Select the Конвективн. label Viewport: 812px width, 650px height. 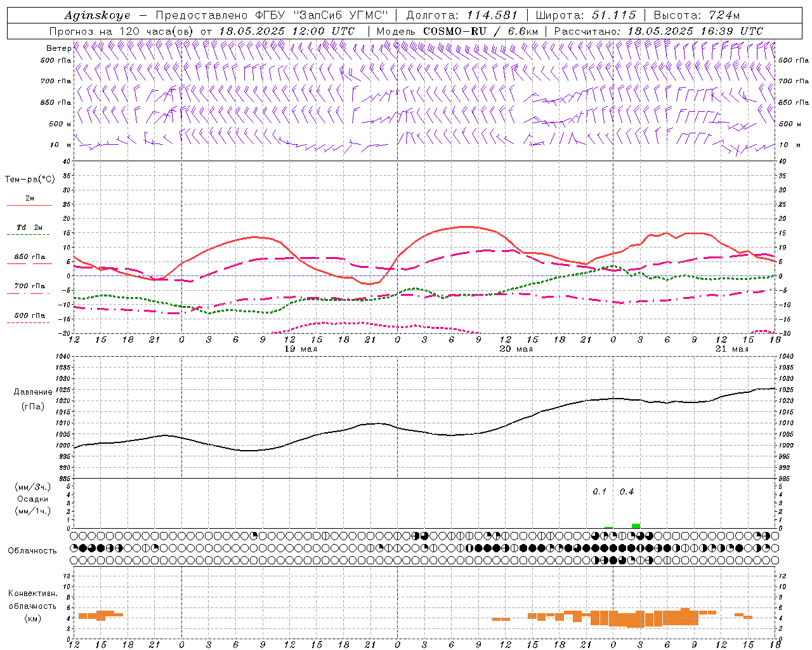coord(32,594)
